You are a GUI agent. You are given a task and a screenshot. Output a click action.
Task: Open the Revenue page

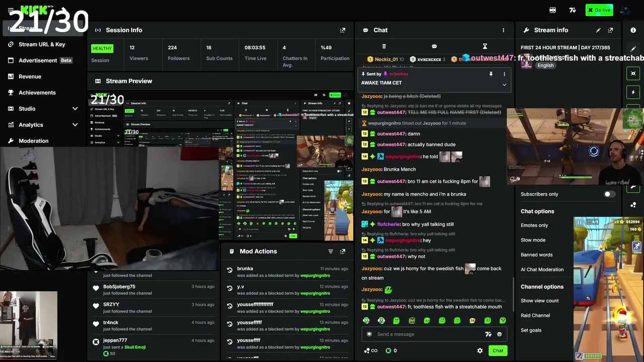point(30,76)
